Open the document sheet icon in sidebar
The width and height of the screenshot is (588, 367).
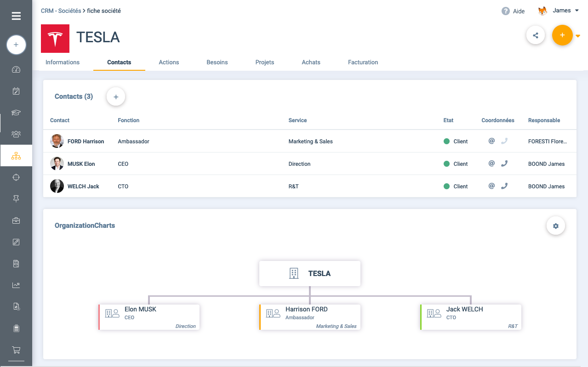tap(16, 264)
